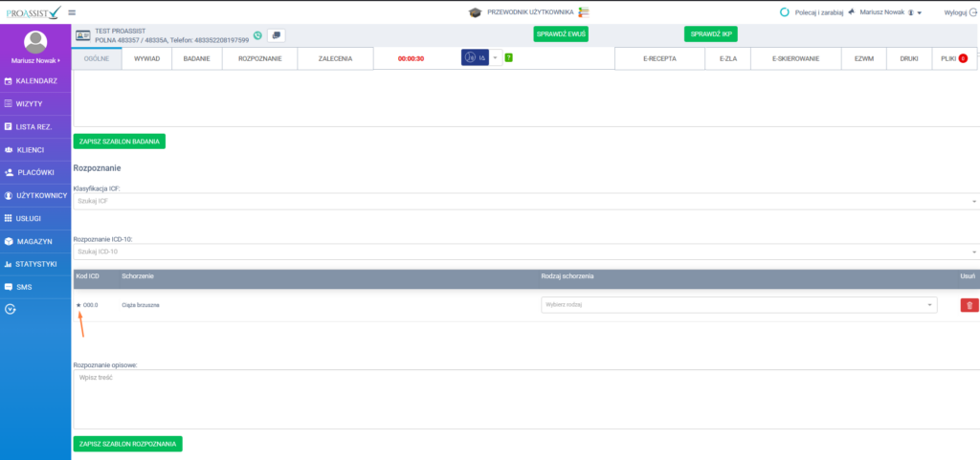Image resolution: width=980 pixels, height=460 pixels.
Task: Open the Rozpoznanie ICD-10 search dropdown
Action: click(524, 252)
